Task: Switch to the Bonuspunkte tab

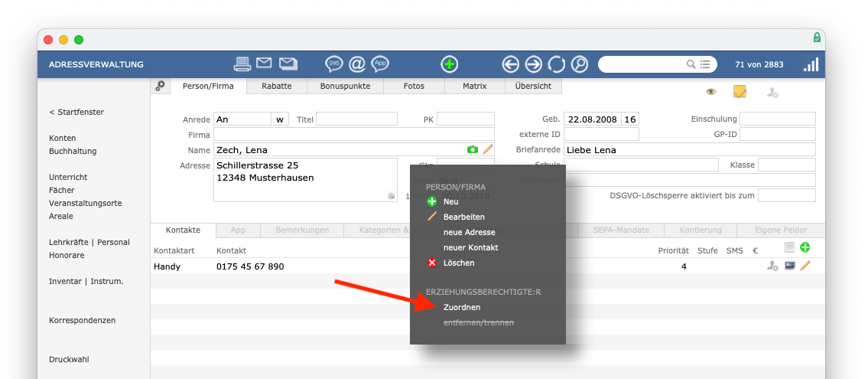Action: tap(345, 86)
